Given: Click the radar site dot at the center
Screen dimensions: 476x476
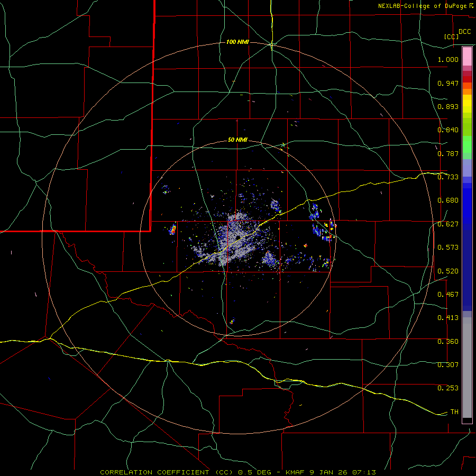Looking at the screenshot, I should click(x=239, y=237).
